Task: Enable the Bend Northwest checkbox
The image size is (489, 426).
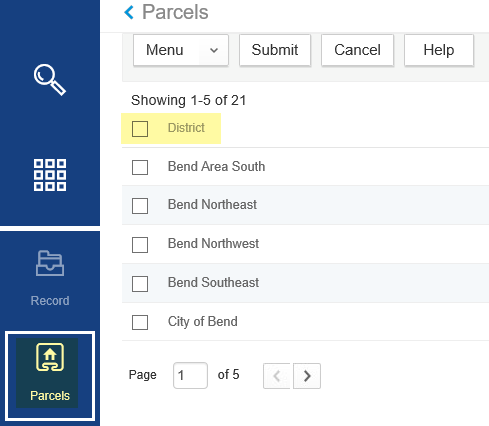Action: pyautogui.click(x=140, y=245)
